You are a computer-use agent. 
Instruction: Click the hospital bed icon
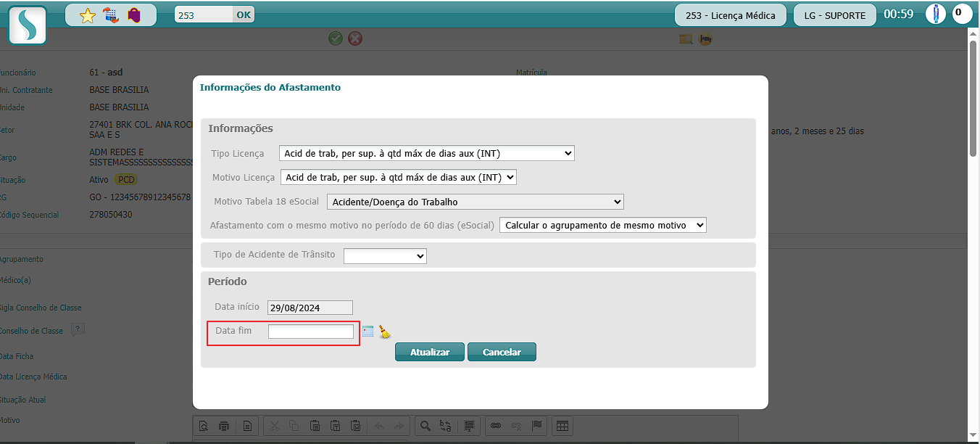[x=705, y=39]
